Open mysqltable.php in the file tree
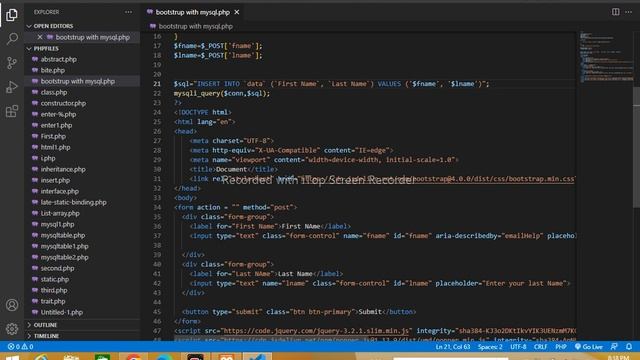This screenshot has height=360, width=640. [x=63, y=236]
